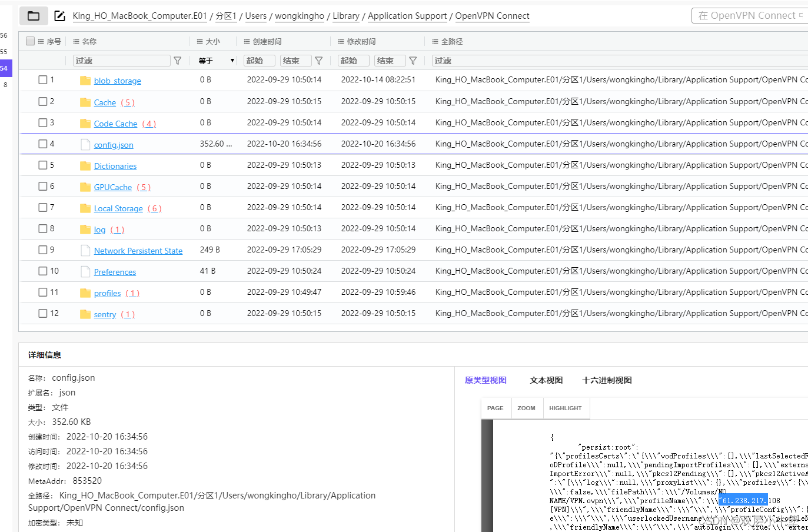The width and height of the screenshot is (808, 532).
Task: Go to 分区1 in breadcrumb path
Action: (x=226, y=16)
